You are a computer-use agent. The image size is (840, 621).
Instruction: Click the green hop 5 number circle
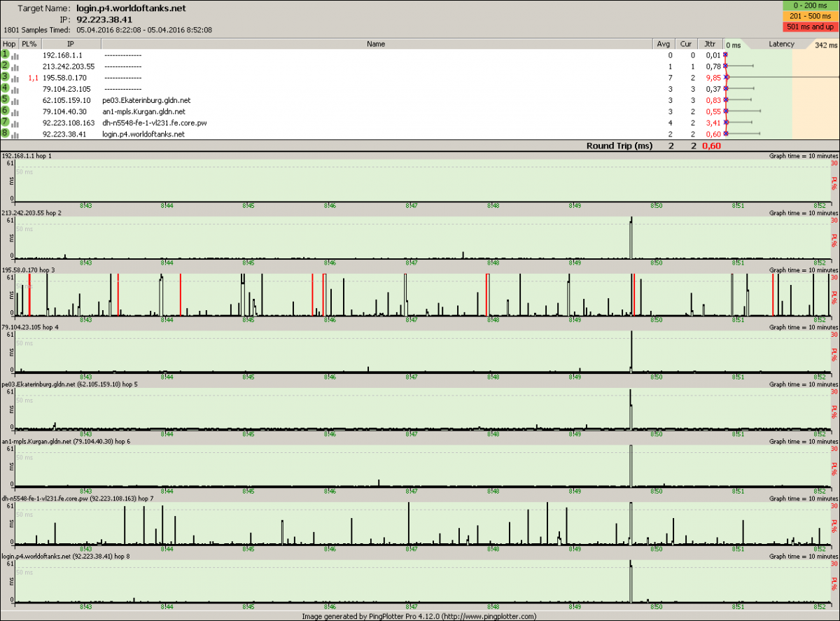(6, 99)
